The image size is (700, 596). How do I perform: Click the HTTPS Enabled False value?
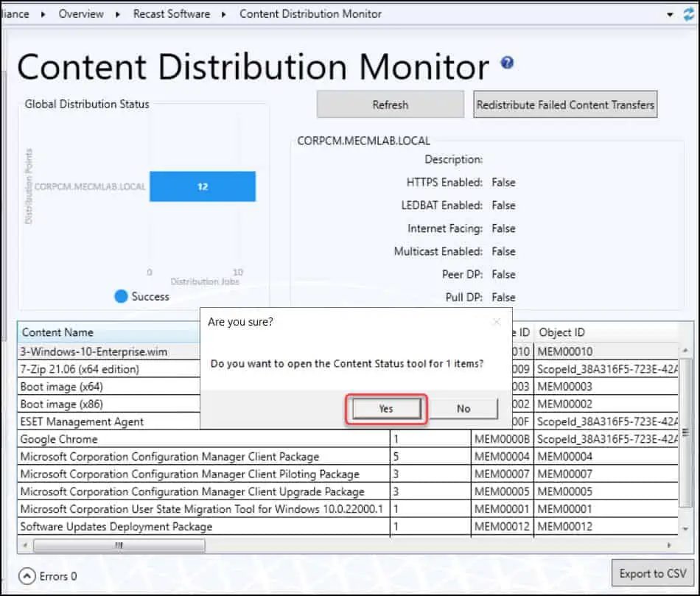pyautogui.click(x=503, y=182)
